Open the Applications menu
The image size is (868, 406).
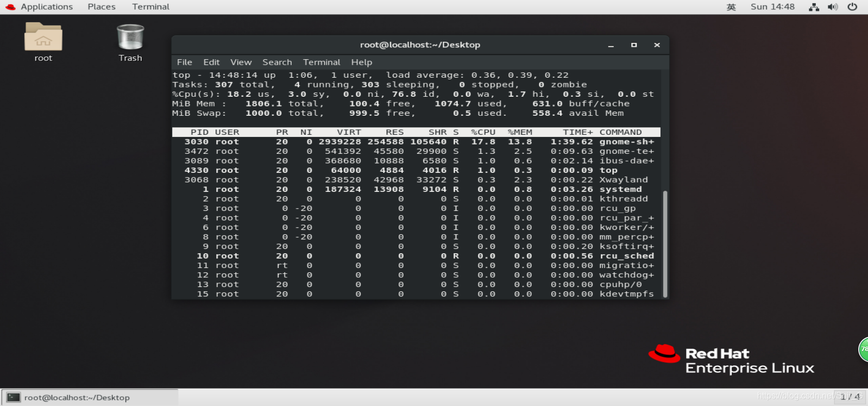coord(47,7)
